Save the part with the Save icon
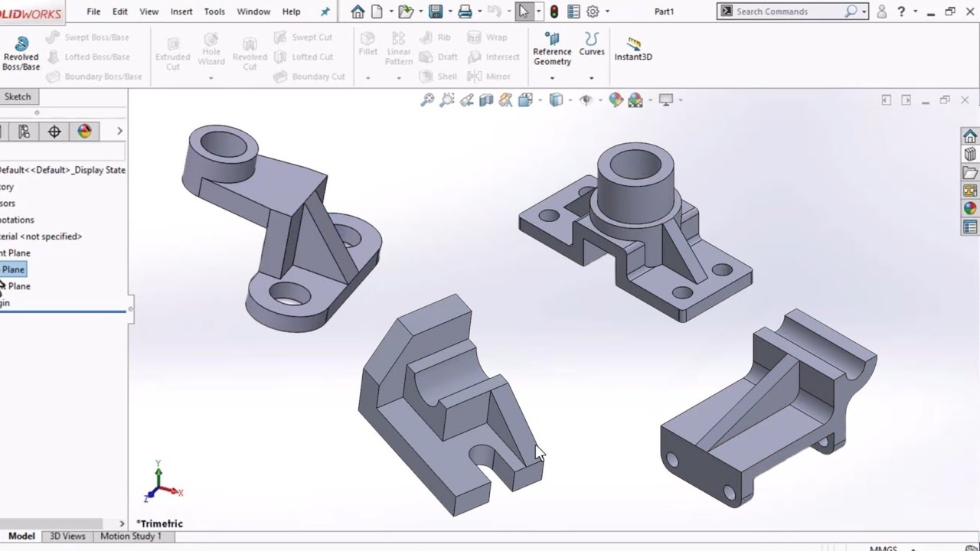This screenshot has width=980, height=551. [436, 11]
